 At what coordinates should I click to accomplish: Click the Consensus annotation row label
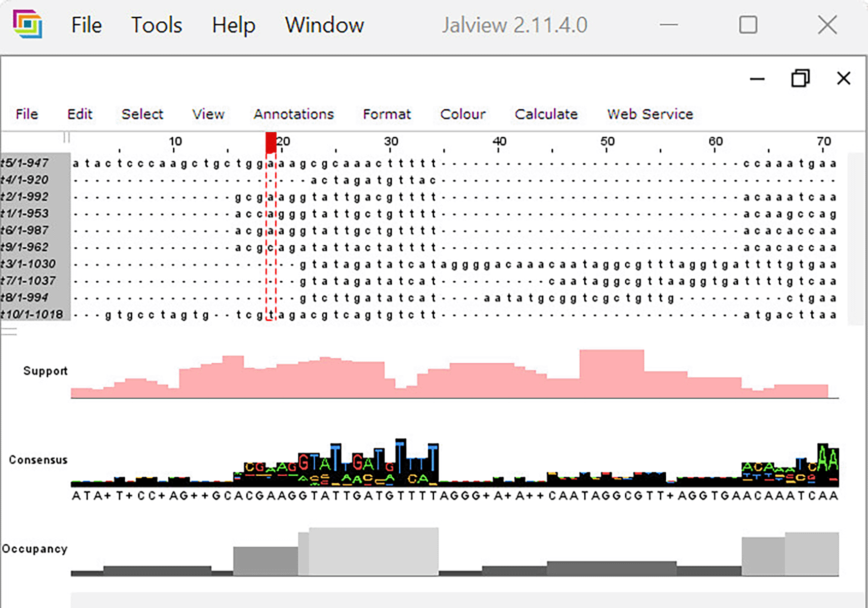tap(38, 460)
